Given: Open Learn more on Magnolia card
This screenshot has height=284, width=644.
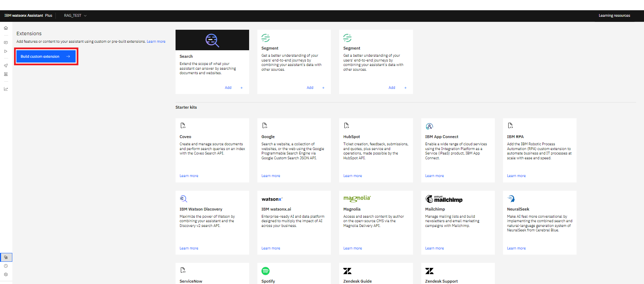Looking at the screenshot, I should click(352, 248).
